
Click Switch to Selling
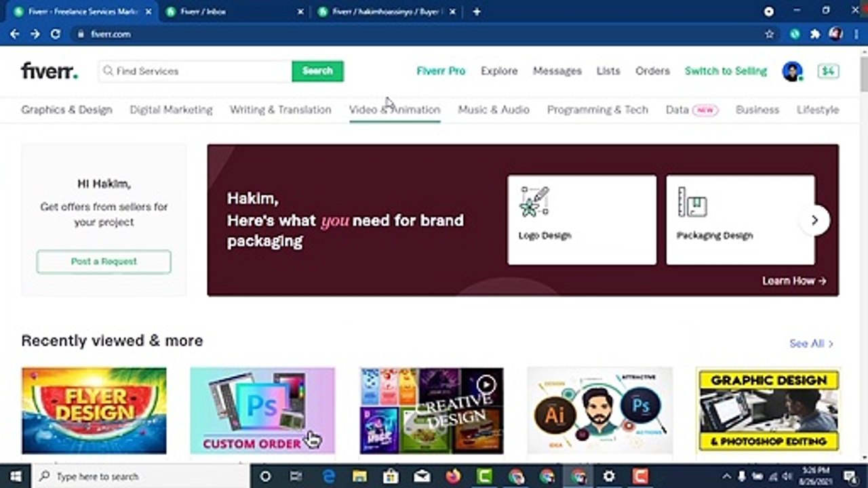(726, 71)
